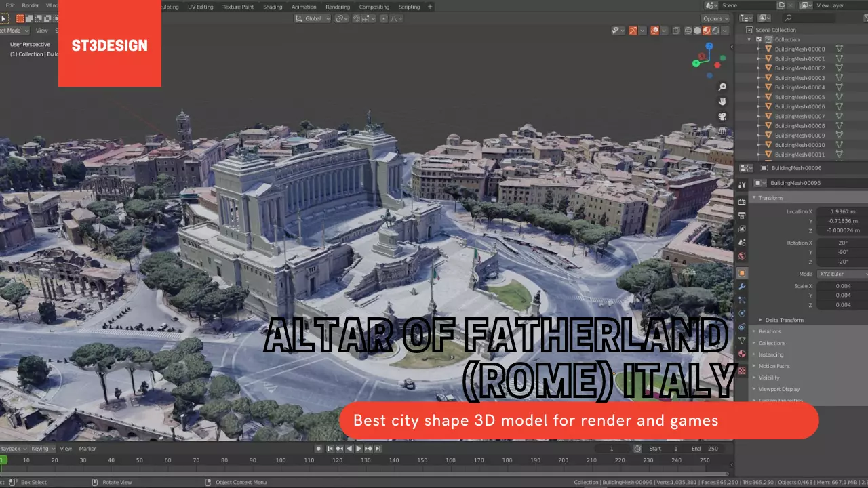
Task: Toggle camera view with the camera icon
Action: [x=723, y=116]
